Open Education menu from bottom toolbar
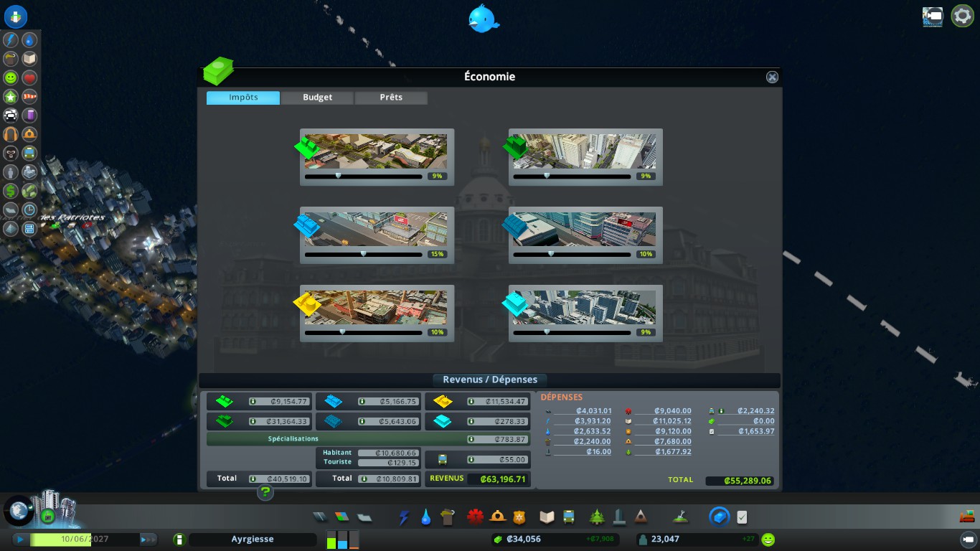The width and height of the screenshot is (980, 551). [547, 517]
